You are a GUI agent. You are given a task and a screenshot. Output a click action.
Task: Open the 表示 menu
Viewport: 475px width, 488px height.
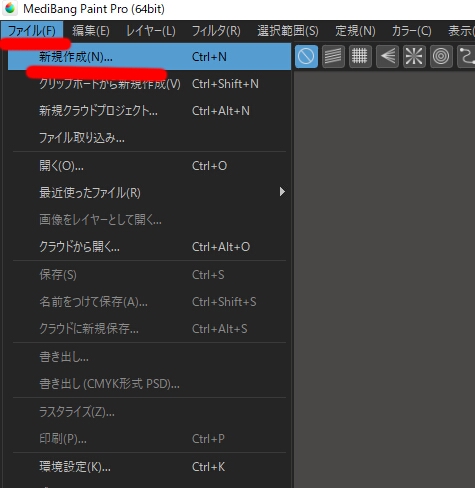pyautogui.click(x=460, y=31)
